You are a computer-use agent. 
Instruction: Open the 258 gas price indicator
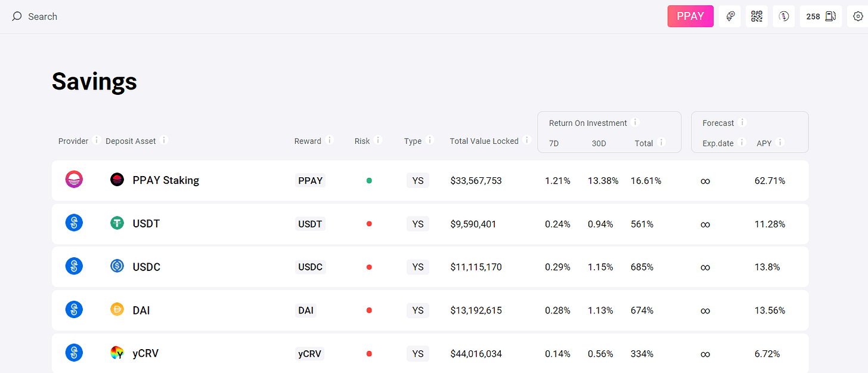pos(821,16)
